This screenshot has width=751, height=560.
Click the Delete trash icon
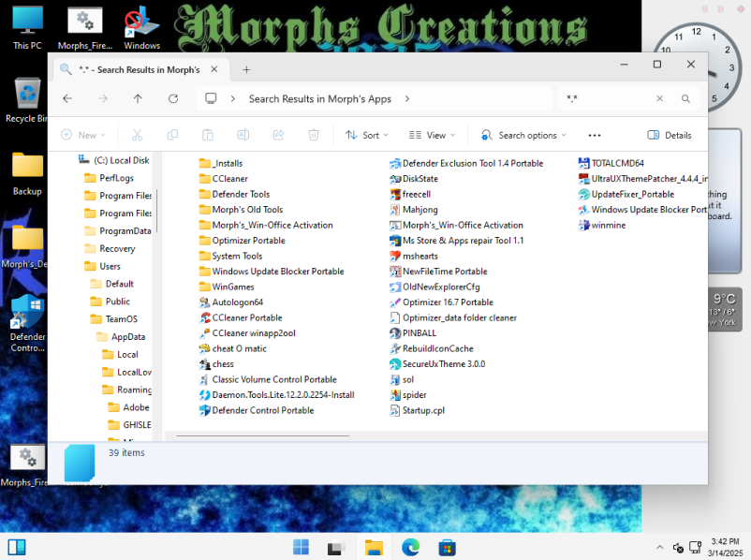314,135
